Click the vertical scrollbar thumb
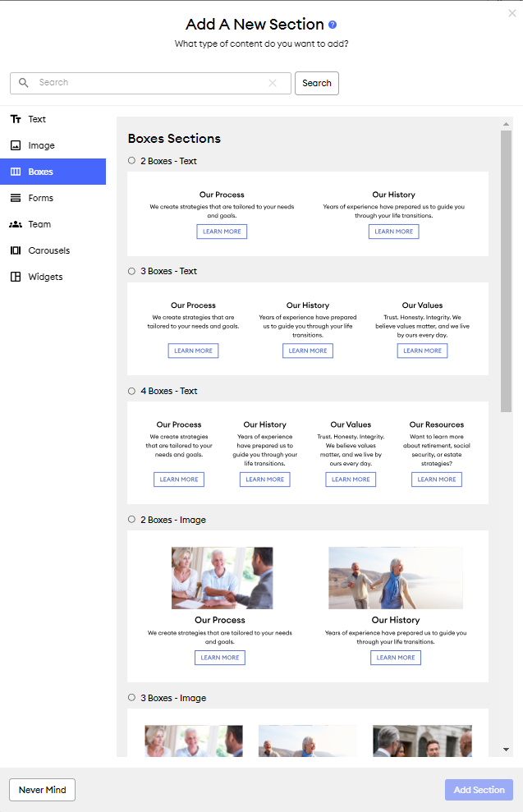The width and height of the screenshot is (523, 812). pyautogui.click(x=506, y=272)
